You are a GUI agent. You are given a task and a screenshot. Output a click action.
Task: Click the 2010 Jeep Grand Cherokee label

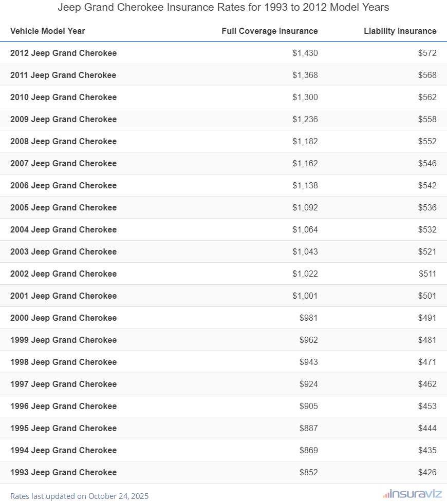pyautogui.click(x=63, y=97)
